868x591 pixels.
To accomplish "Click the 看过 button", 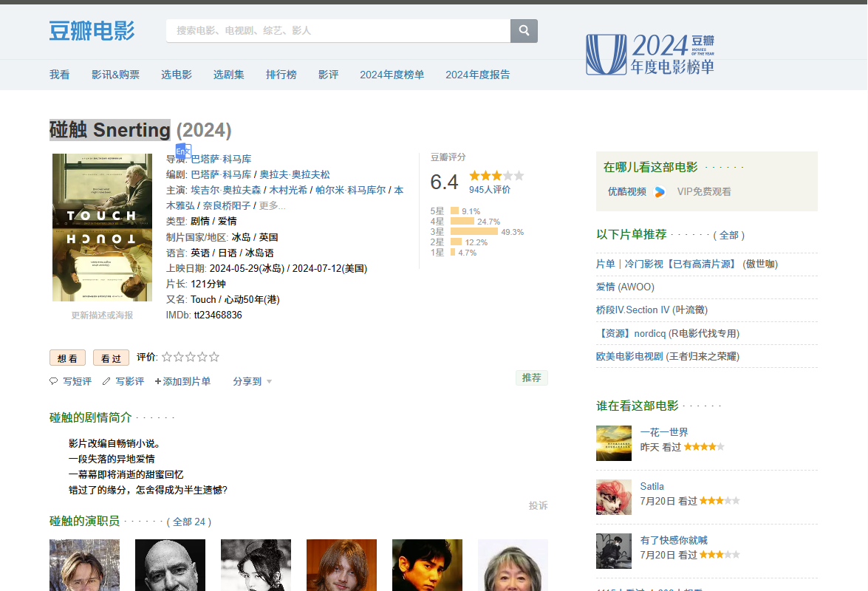I will [x=112, y=358].
